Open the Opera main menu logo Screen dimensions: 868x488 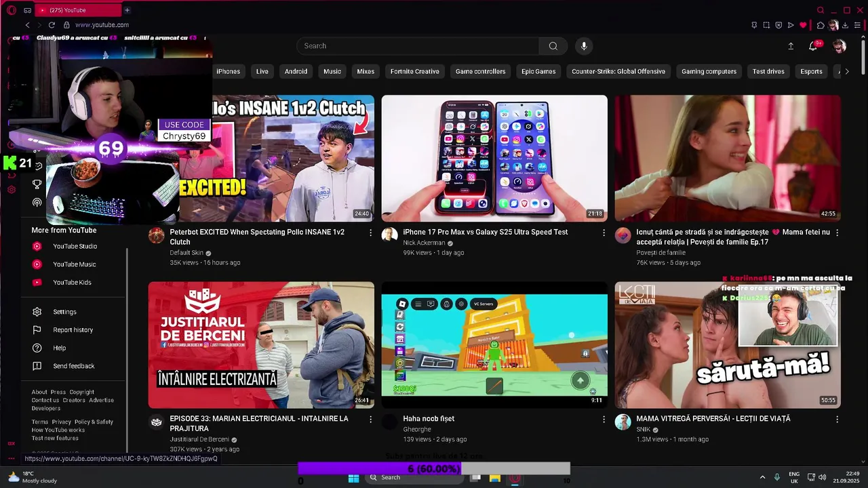[12, 10]
